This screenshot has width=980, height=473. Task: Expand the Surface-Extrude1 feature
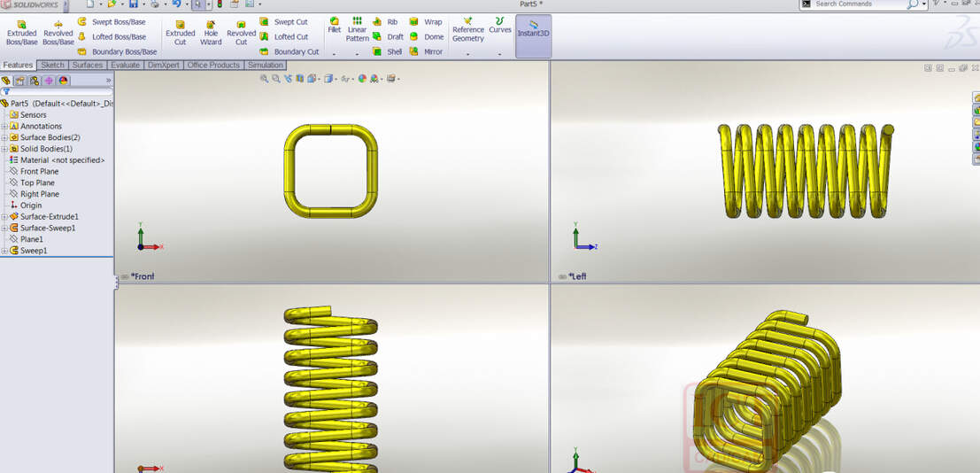click(4, 216)
